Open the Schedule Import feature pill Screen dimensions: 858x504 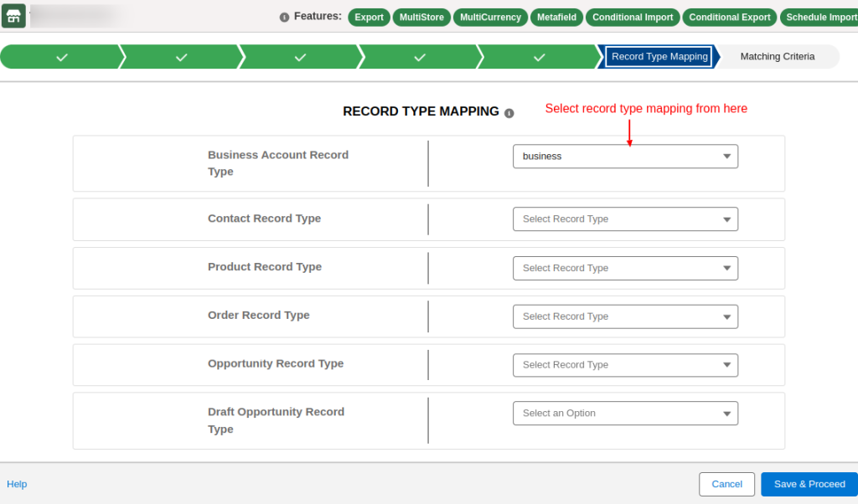tap(819, 18)
